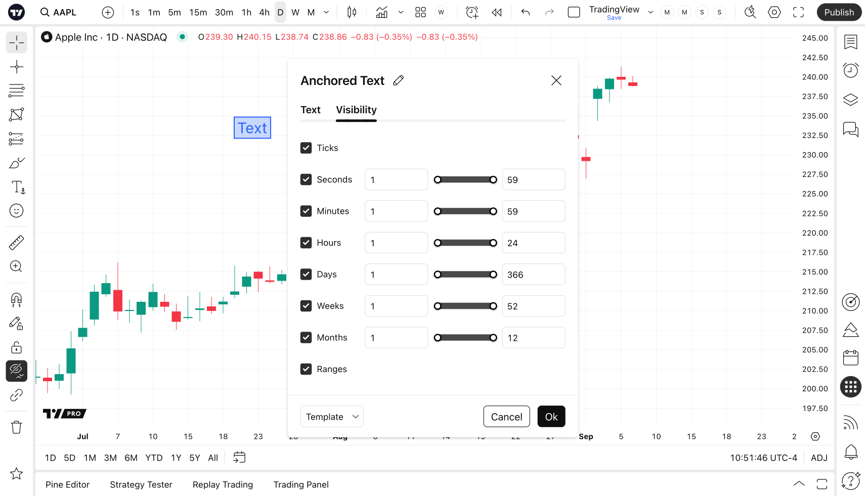The height and width of the screenshot is (497, 868).
Task: Expand more timeframe intervals chevron
Action: click(x=327, y=12)
